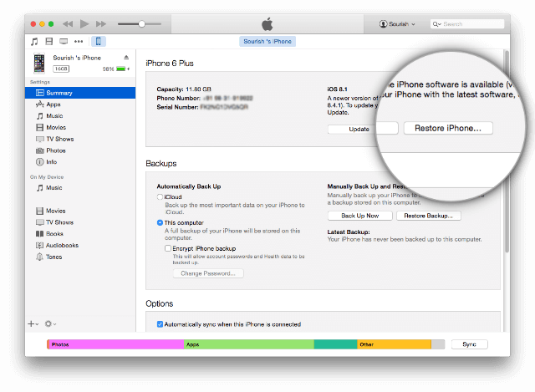Select the iCloud backup radio button

click(x=160, y=197)
